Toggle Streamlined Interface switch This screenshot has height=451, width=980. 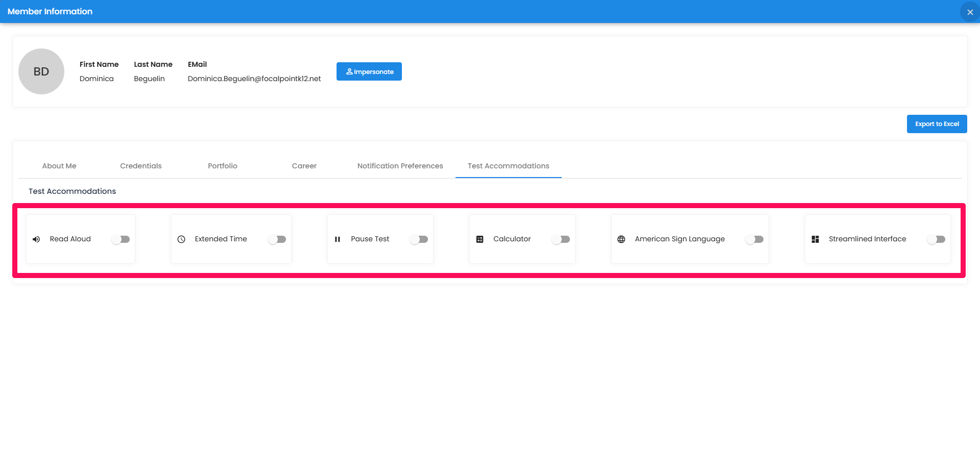tap(937, 239)
